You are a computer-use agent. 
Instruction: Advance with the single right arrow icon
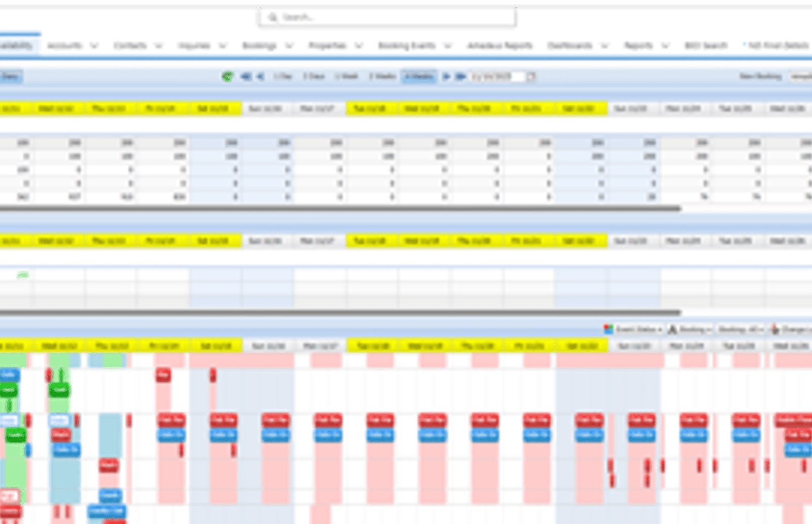(446, 77)
